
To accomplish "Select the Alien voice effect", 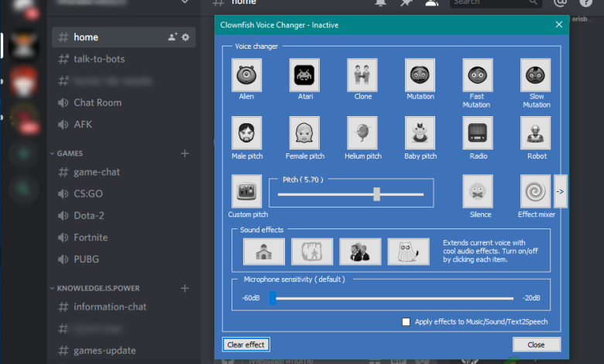I will (x=246, y=74).
